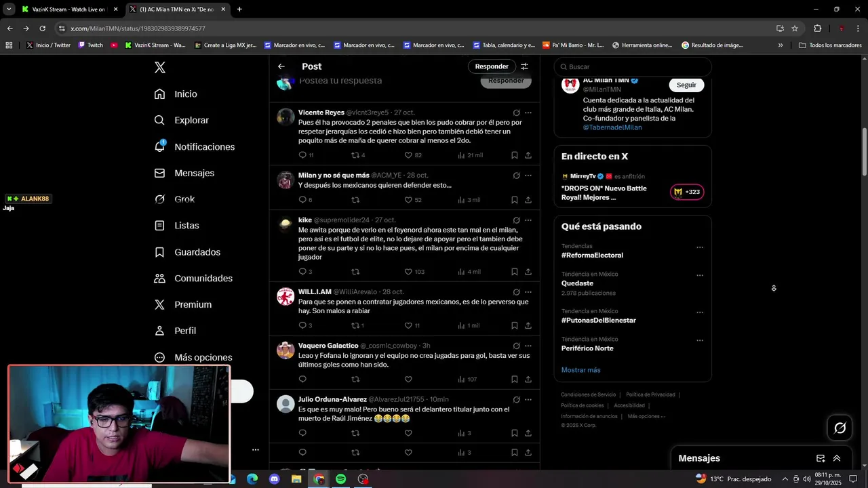This screenshot has width=868, height=488.
Task: Share WILL.I.AM's reply
Action: (528, 325)
